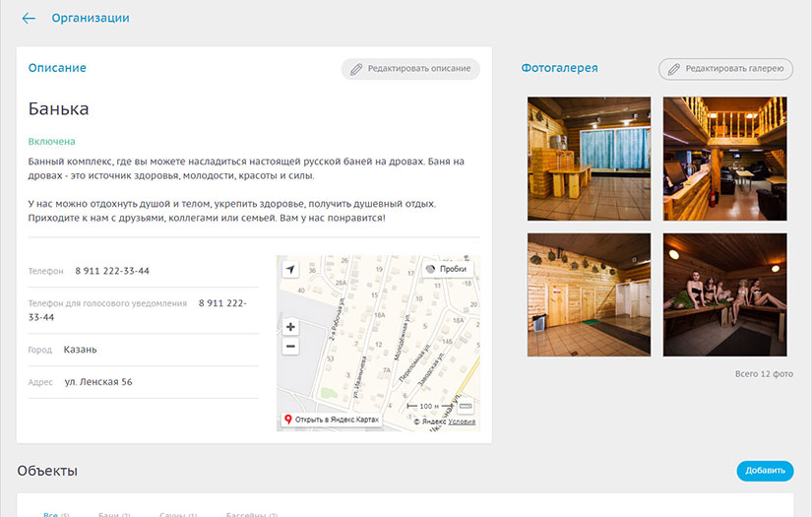Click the address ул. Ленская 56

pos(98,382)
